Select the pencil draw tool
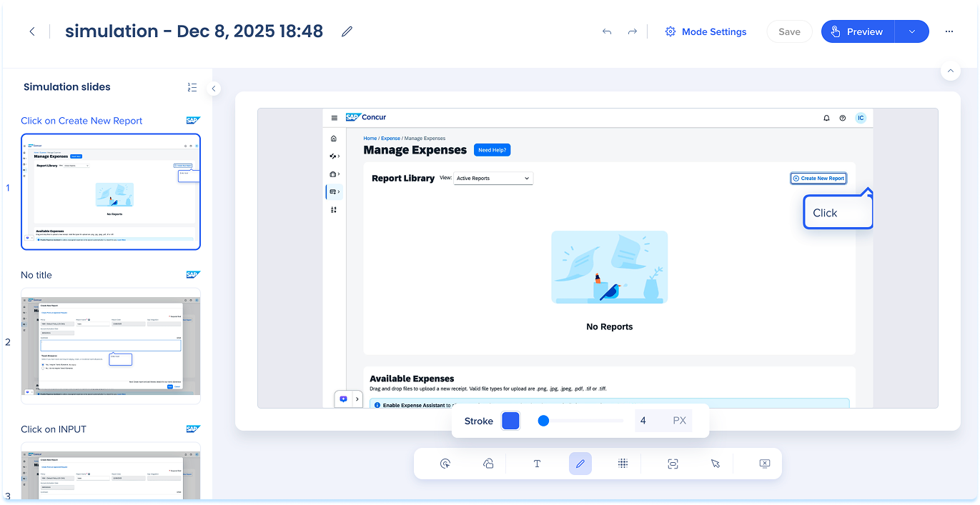Screen dimensions: 980x505 (x=580, y=464)
